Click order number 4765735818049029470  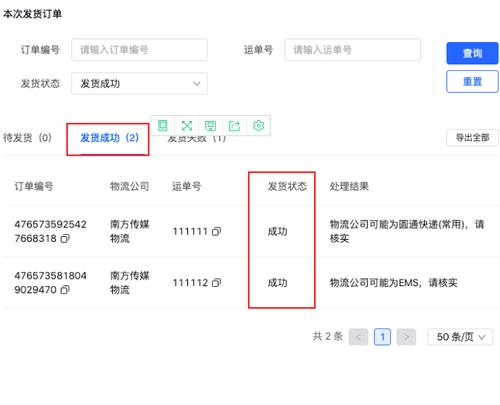click(x=50, y=283)
